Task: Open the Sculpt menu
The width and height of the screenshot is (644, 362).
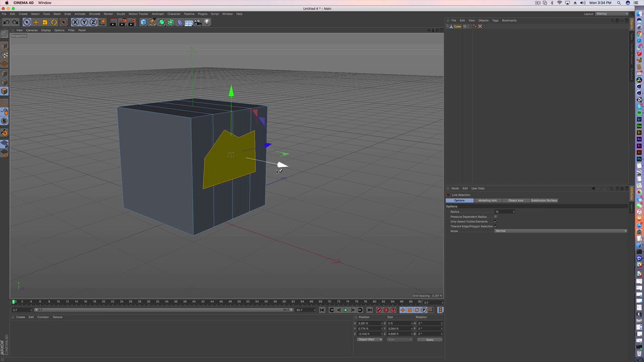Action: pos(121,14)
